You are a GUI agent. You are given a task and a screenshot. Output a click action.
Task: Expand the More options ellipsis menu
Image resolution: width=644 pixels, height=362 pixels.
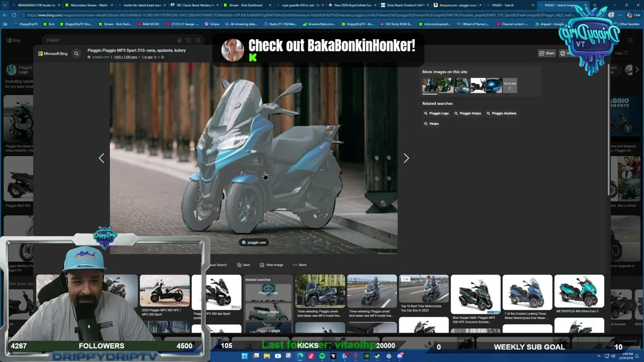click(300, 265)
